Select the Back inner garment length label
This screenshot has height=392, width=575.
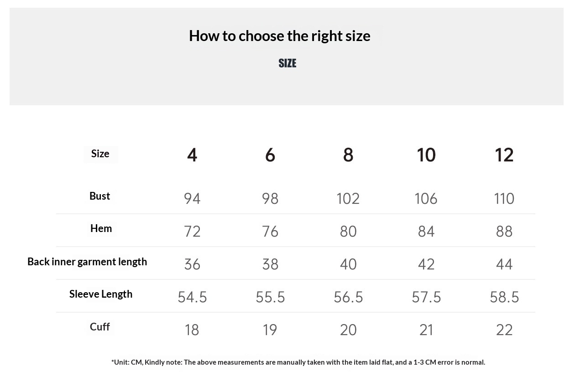tap(87, 262)
